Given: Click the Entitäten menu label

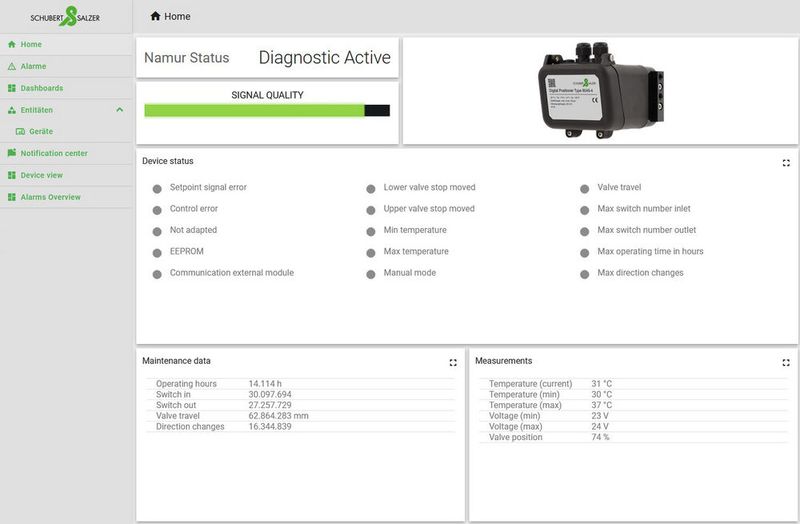Looking at the screenshot, I should (37, 110).
